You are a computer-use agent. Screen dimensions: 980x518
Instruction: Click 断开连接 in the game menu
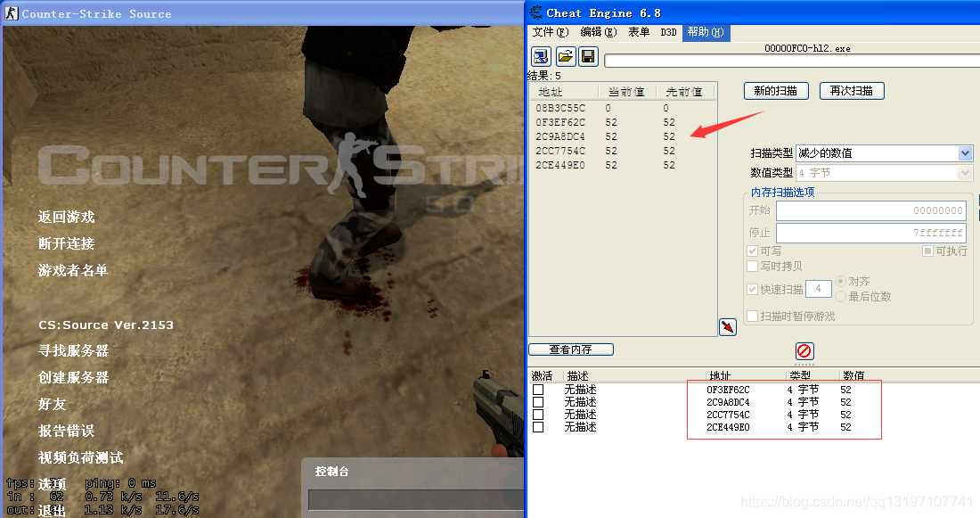66,243
